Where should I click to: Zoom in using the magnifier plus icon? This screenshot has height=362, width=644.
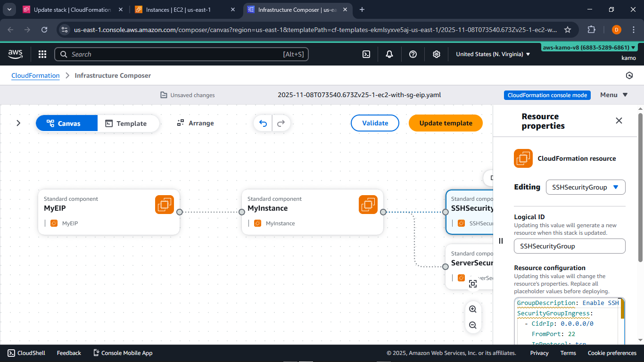click(473, 309)
